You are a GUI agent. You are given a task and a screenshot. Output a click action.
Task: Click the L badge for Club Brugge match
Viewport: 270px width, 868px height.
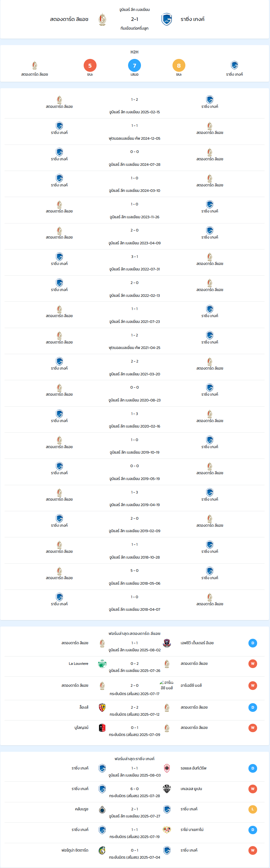[253, 809]
